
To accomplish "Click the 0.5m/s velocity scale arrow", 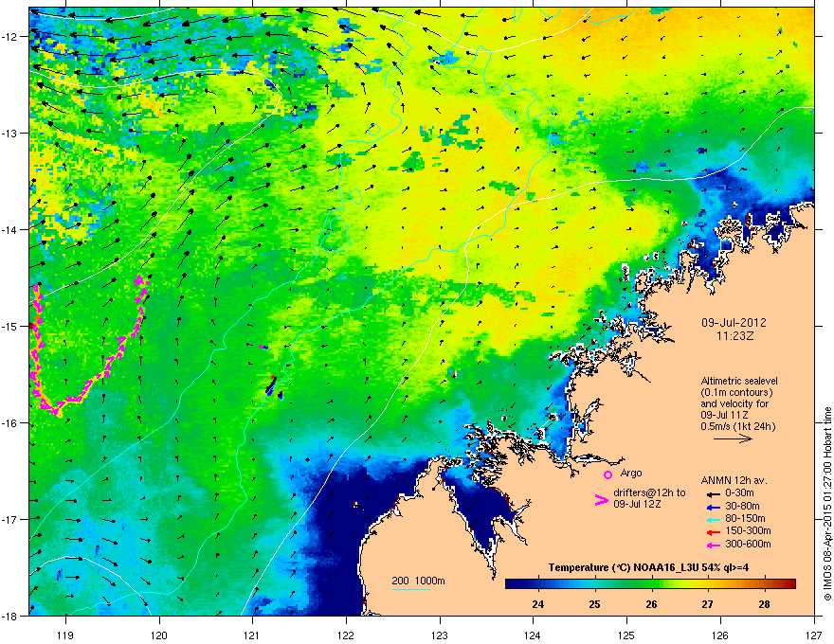I will click(x=733, y=438).
